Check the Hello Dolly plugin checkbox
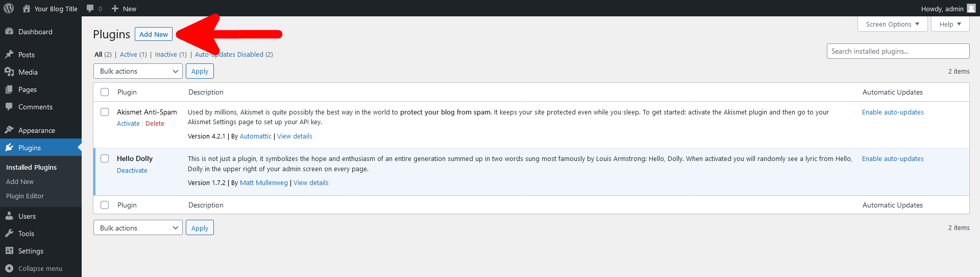This screenshot has height=277, width=980. 105,158
